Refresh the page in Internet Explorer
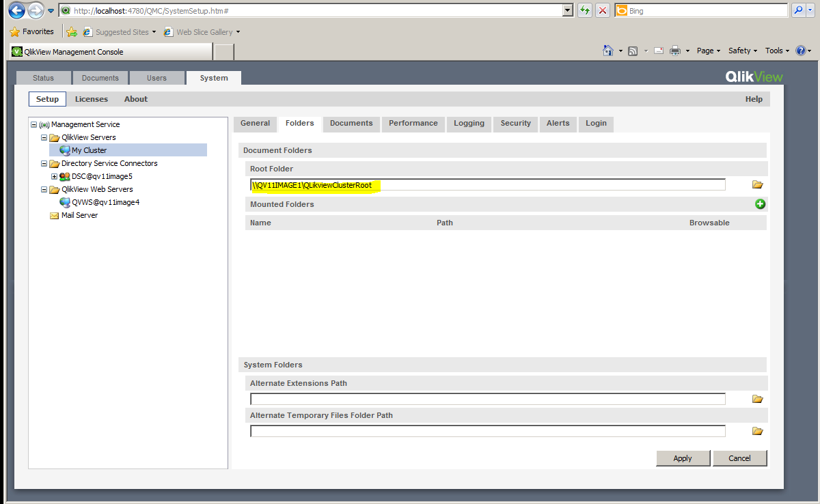The height and width of the screenshot is (504, 820). point(584,10)
